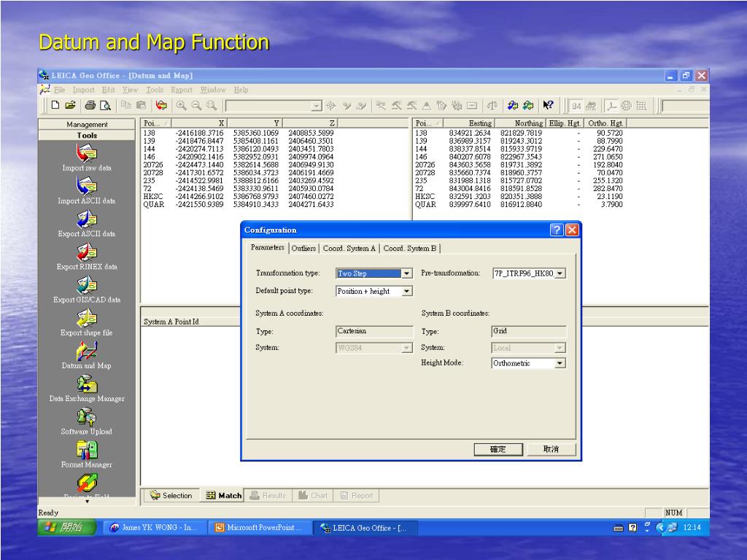The height and width of the screenshot is (560, 747).
Task: Sort by the Easting column header
Action: 469,122
